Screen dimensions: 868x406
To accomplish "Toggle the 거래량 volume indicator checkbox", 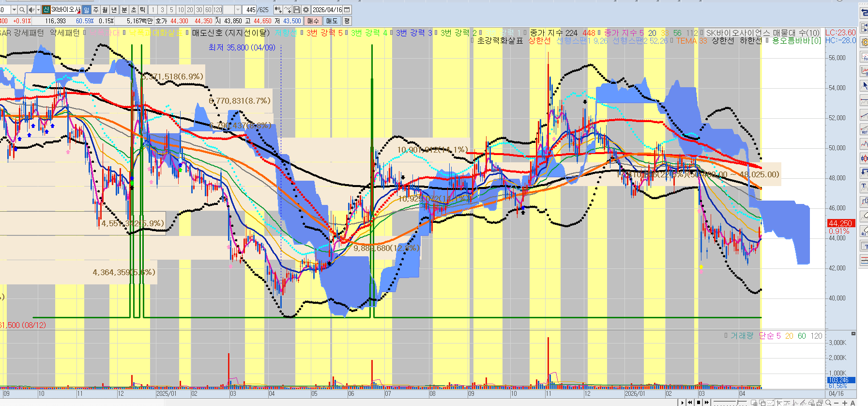I will [726, 335].
